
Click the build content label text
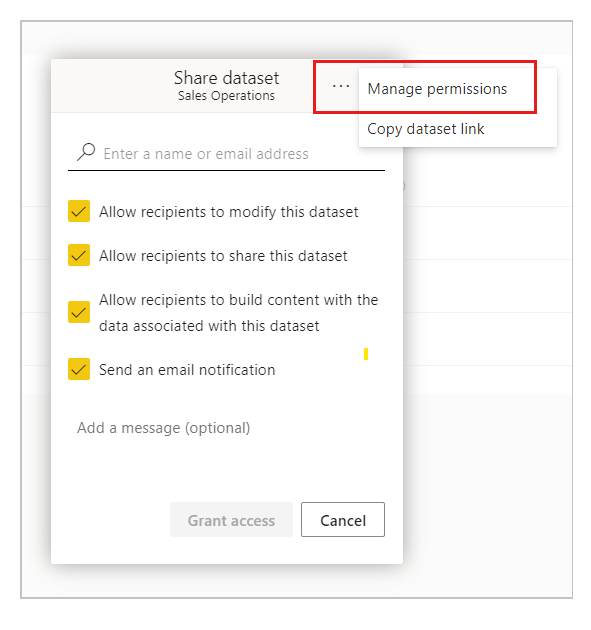[x=239, y=313]
